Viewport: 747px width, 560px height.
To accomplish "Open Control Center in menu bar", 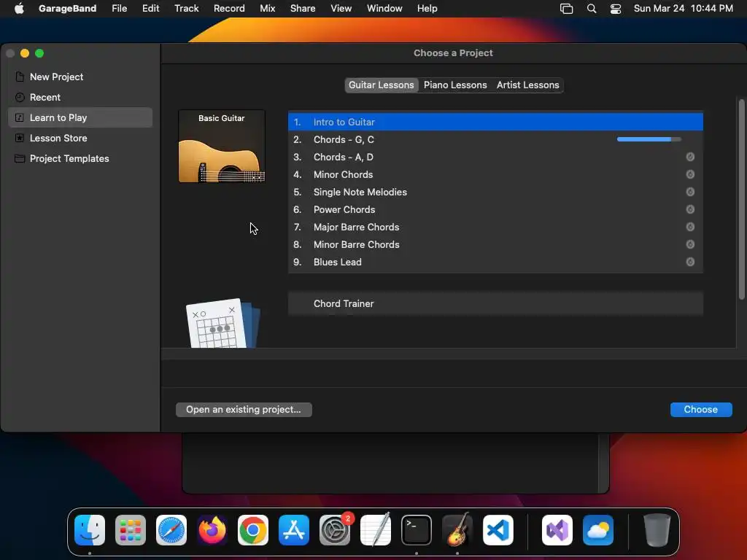I will (x=616, y=9).
